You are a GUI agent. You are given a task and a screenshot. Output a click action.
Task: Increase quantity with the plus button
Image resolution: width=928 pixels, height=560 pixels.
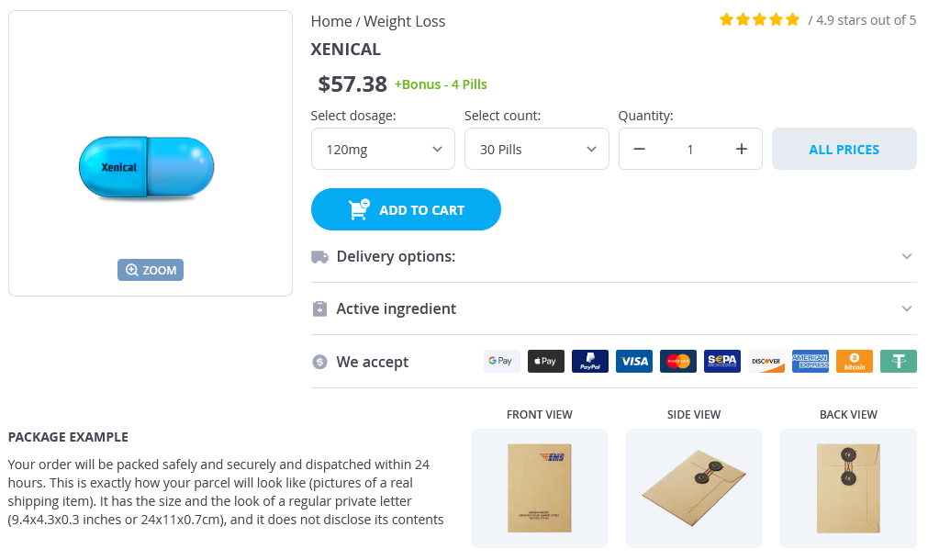pyautogui.click(x=741, y=150)
